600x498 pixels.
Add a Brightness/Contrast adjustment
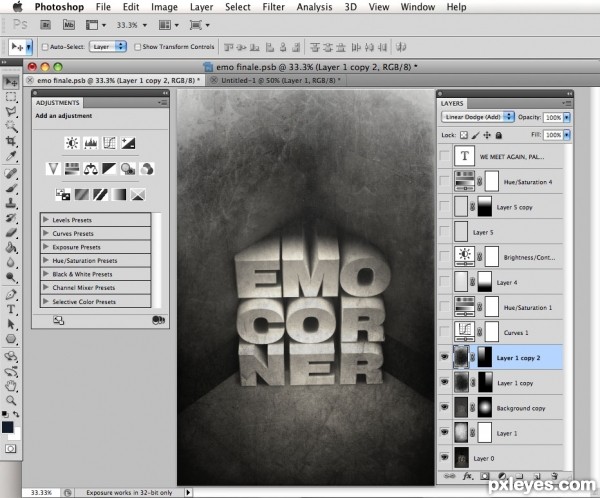tap(72, 143)
